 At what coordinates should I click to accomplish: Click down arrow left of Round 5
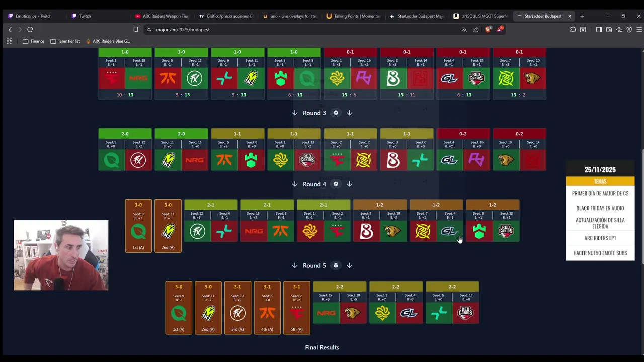[x=295, y=266]
